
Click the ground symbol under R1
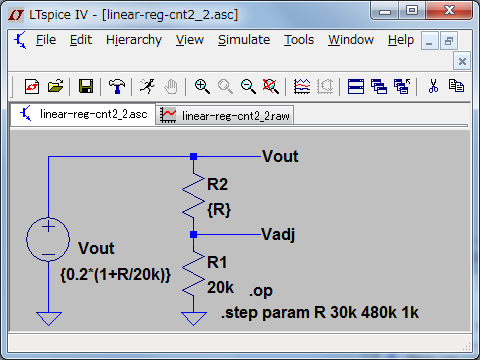tap(194, 318)
